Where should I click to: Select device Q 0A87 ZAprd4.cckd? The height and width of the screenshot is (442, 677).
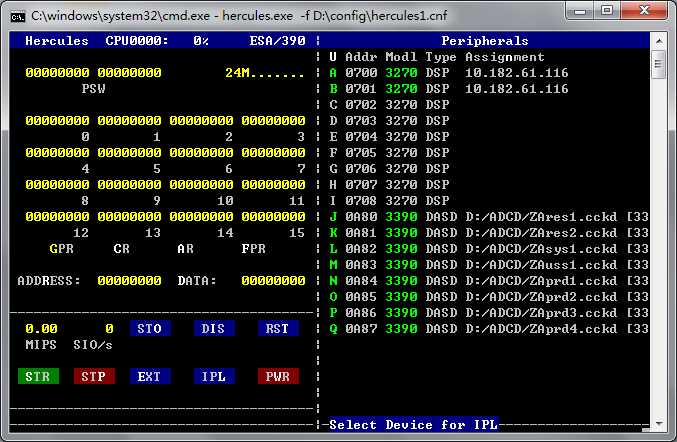[x=489, y=328]
